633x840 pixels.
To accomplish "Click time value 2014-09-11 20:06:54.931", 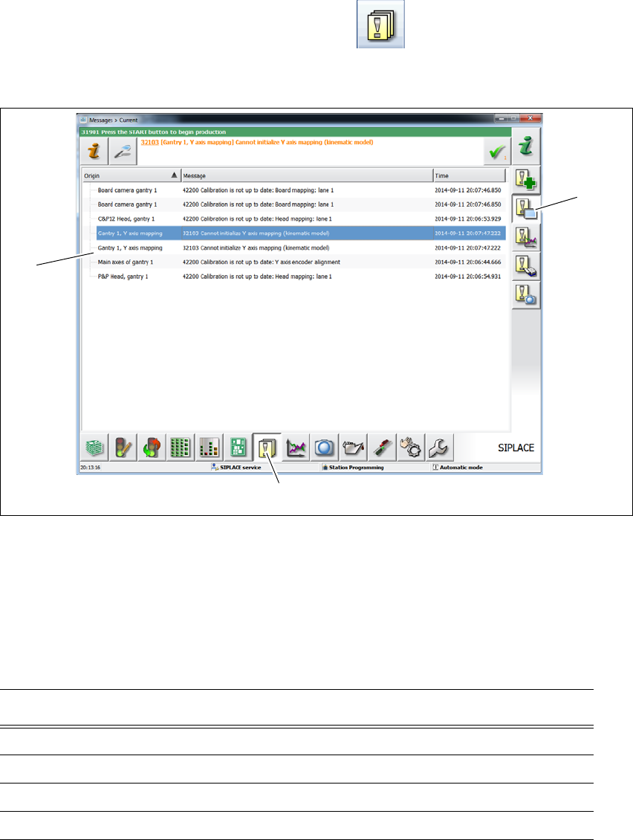I will click(468, 277).
